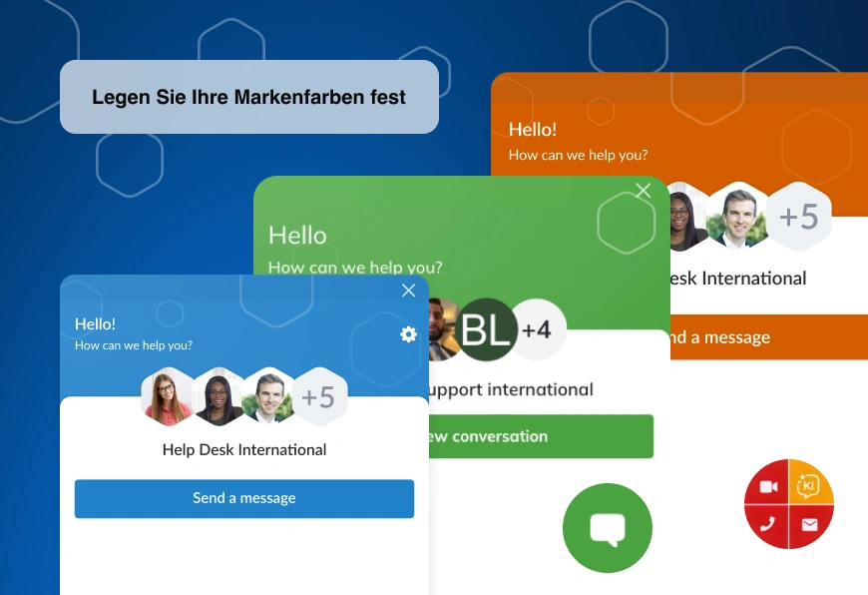Screen dimensions: 868x595
Task: Close the blue Hello! widget
Action: [x=408, y=291]
